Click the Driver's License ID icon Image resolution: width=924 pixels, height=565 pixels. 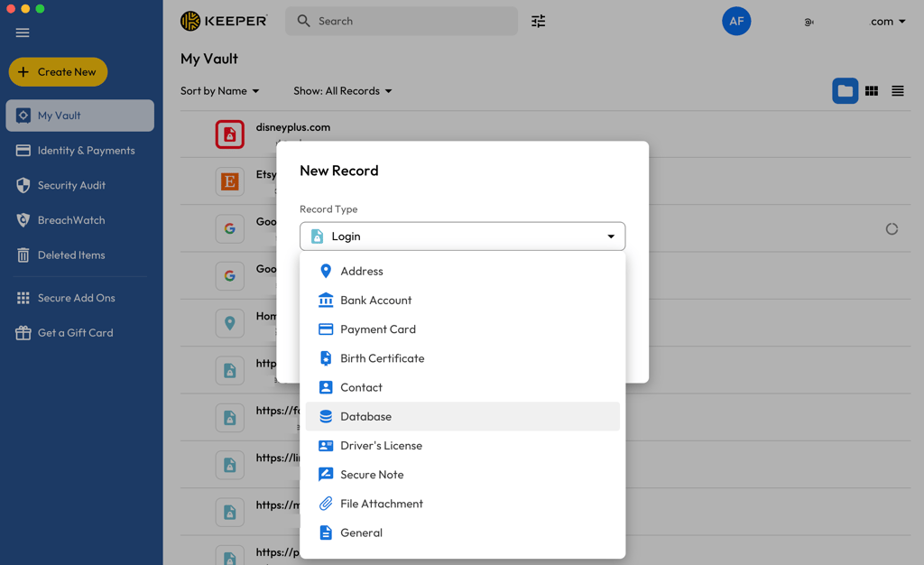[325, 445]
